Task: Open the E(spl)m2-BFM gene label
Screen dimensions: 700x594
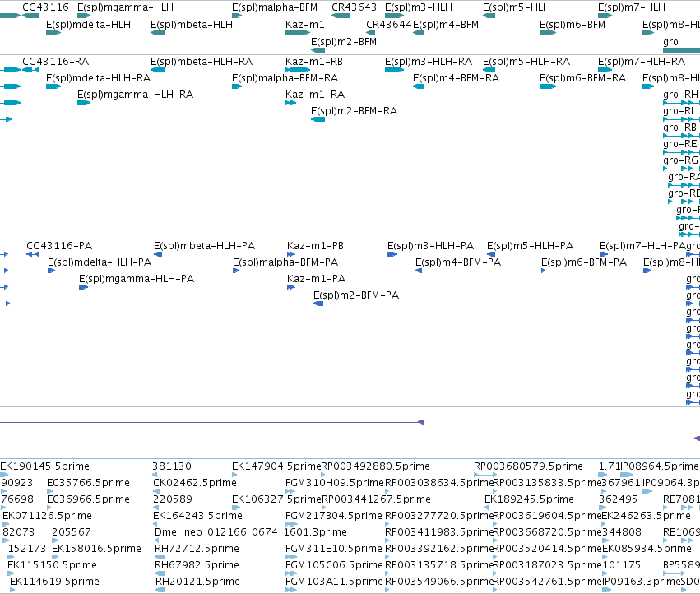Action: tap(344, 42)
